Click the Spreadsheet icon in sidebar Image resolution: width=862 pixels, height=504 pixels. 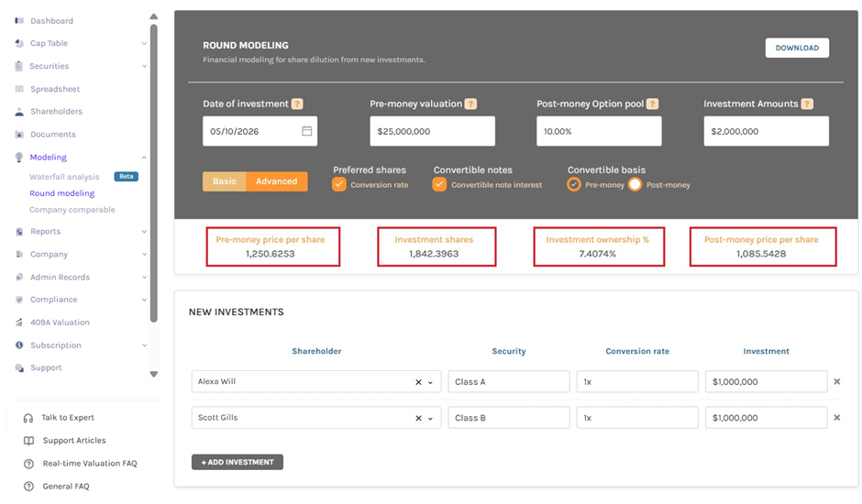click(19, 89)
